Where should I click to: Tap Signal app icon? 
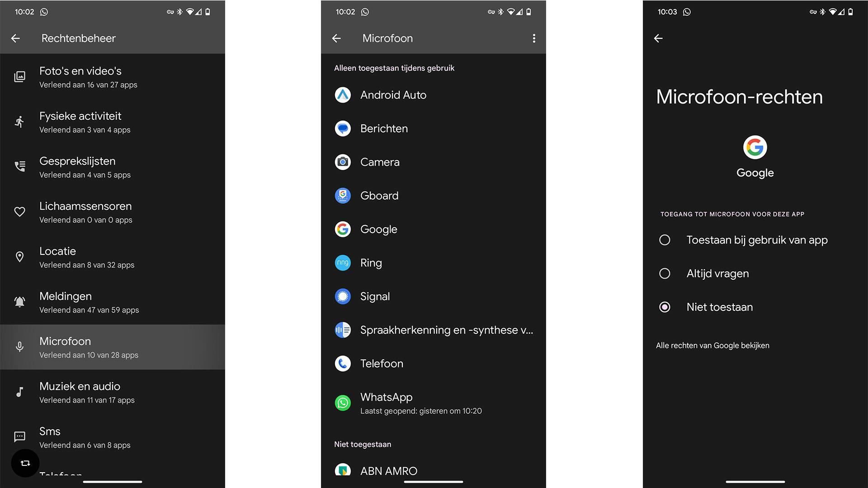343,296
